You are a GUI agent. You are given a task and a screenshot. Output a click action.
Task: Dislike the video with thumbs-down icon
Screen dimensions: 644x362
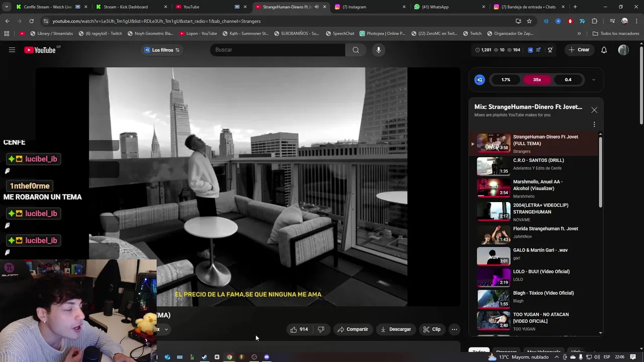click(x=321, y=329)
